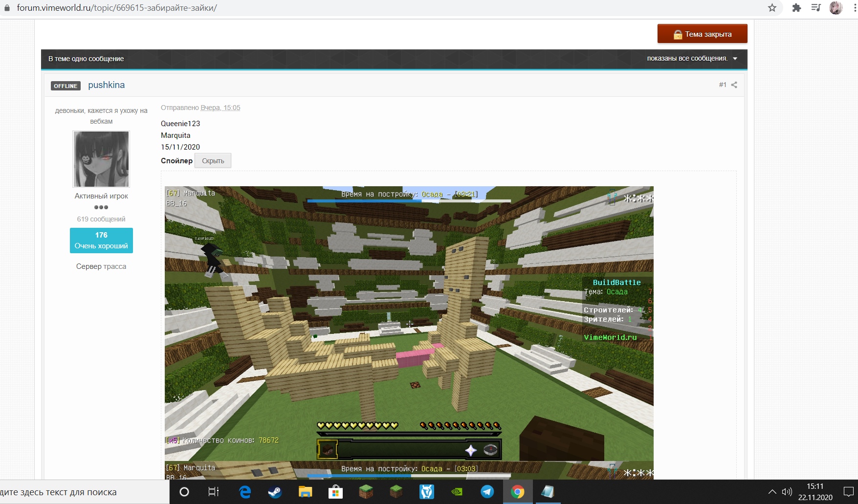Open the volume speaker tray icon
Image resolution: width=858 pixels, height=504 pixels.
pos(787,492)
